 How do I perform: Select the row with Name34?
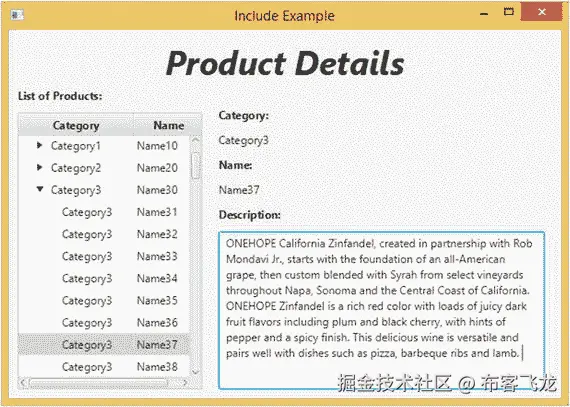104,279
